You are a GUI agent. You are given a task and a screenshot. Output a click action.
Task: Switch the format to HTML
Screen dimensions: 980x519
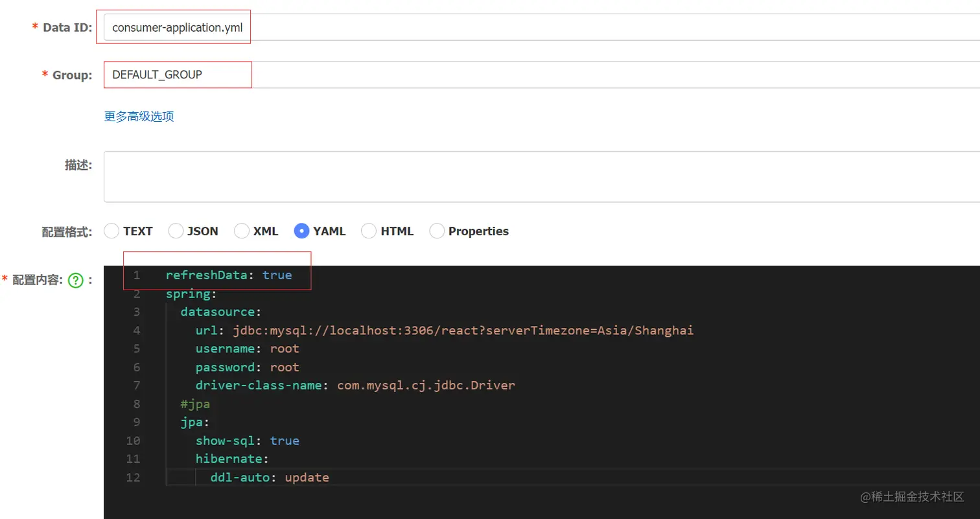pos(369,231)
